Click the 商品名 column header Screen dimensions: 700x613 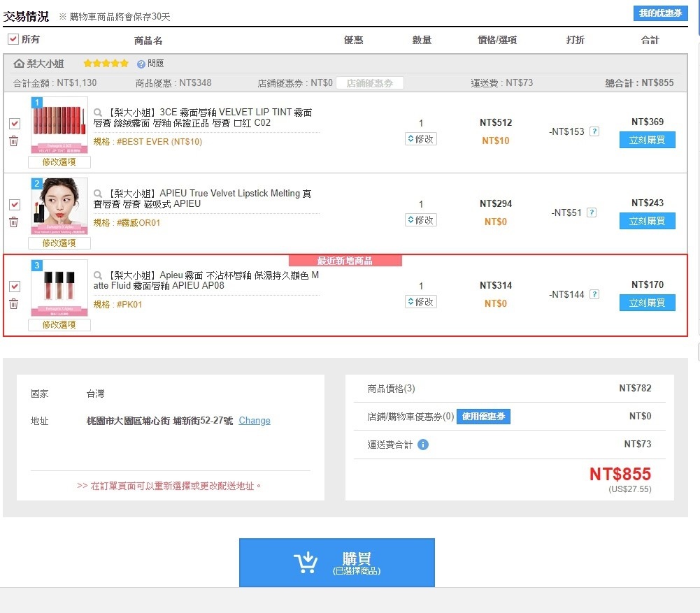click(148, 41)
